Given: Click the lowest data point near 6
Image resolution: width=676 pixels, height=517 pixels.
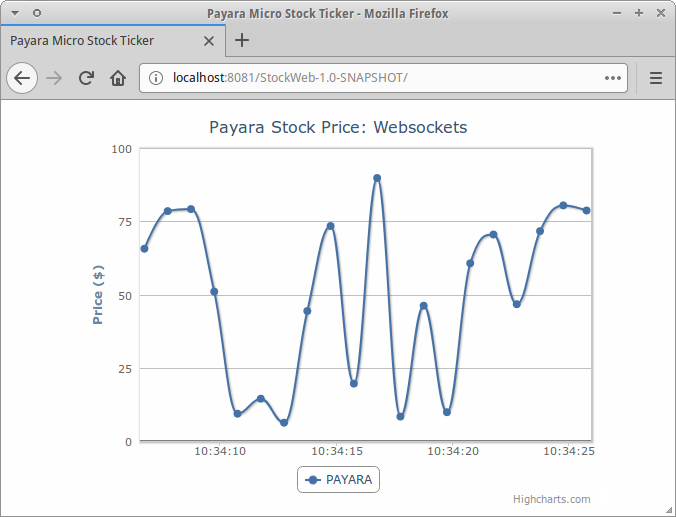Looking at the screenshot, I should point(284,423).
